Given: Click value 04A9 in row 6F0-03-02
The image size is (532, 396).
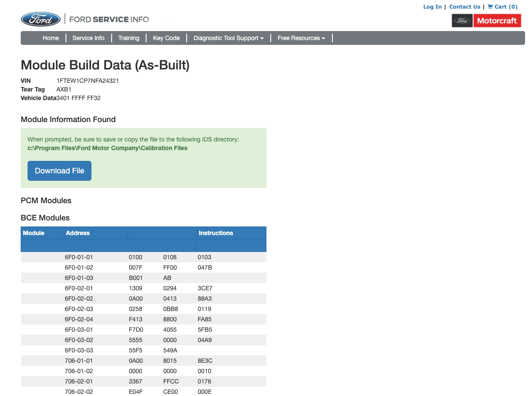Looking at the screenshot, I should coord(205,340).
